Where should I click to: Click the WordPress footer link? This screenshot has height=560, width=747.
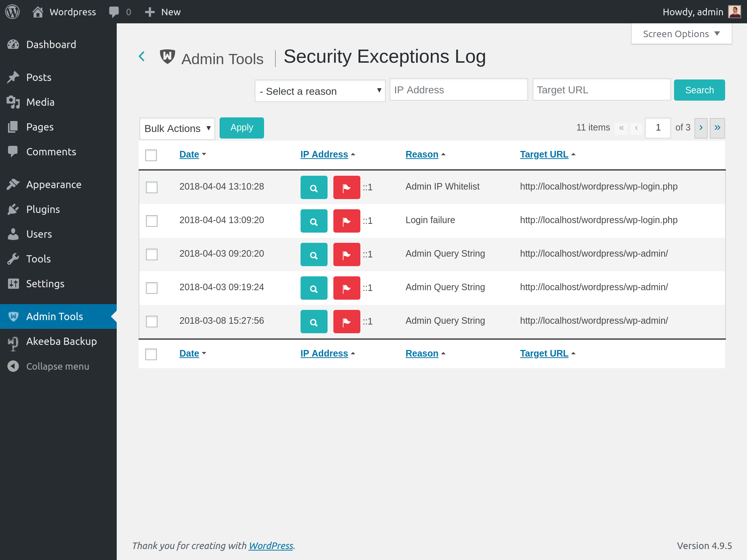[x=271, y=546]
